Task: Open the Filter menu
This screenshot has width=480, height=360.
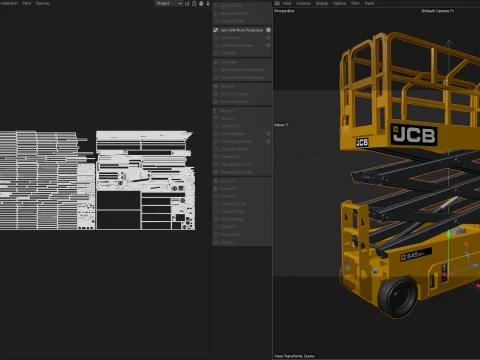Action: click(356, 3)
